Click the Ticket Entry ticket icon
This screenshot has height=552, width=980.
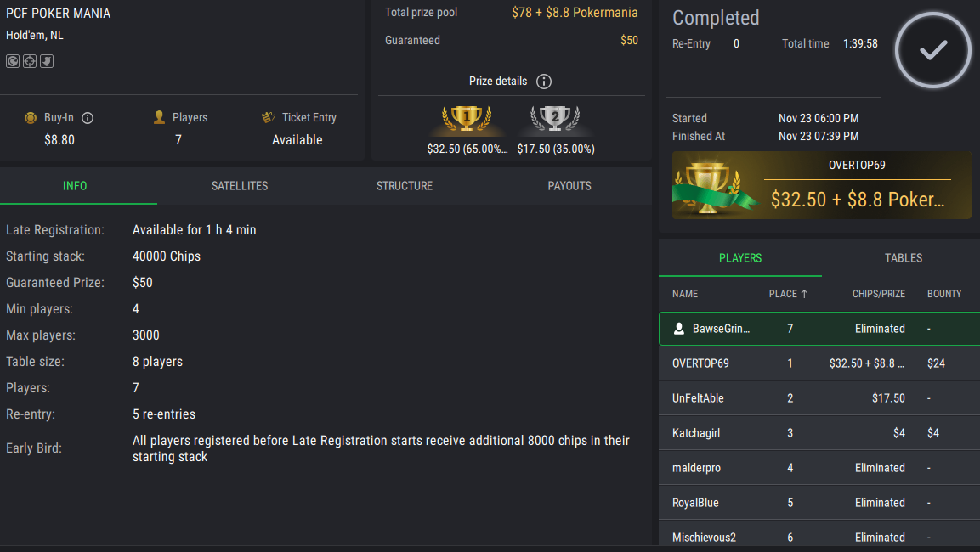click(x=269, y=118)
